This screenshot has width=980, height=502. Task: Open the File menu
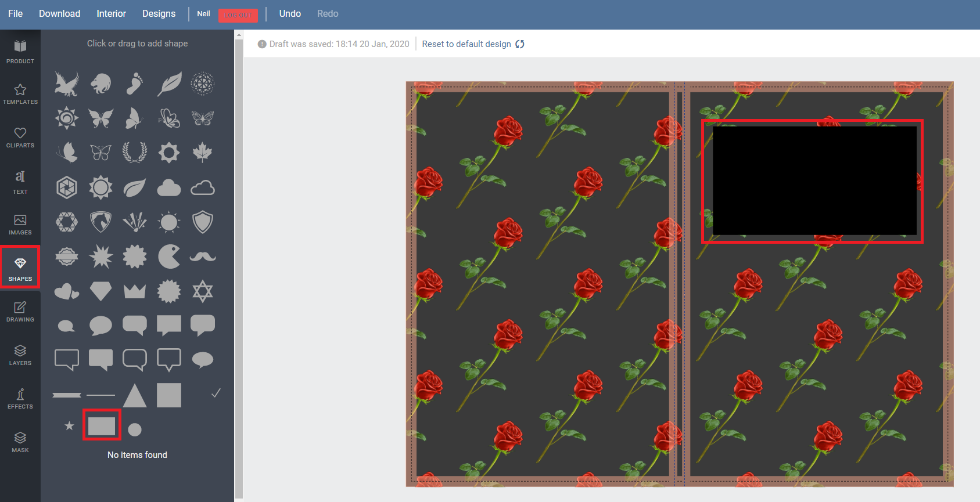coord(16,13)
